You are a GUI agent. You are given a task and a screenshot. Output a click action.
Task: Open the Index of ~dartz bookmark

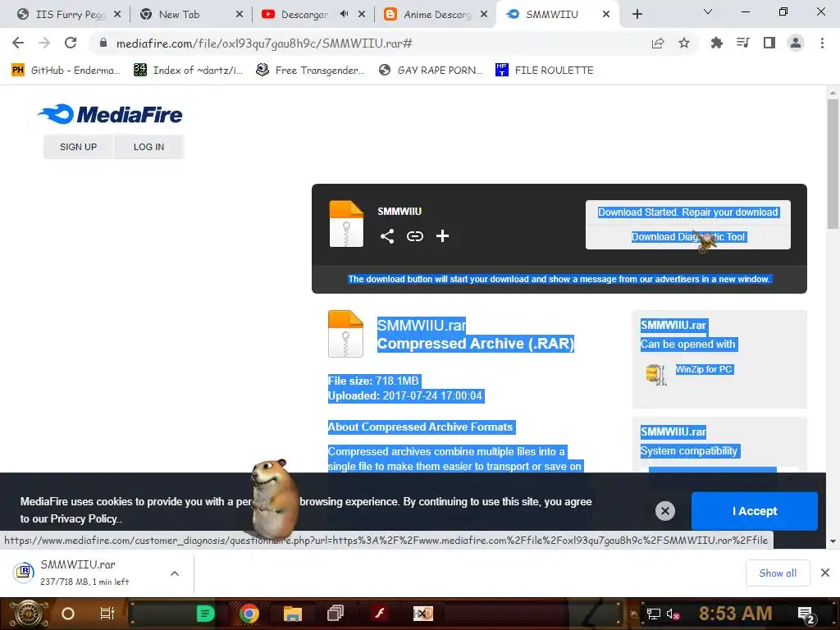[188, 71]
